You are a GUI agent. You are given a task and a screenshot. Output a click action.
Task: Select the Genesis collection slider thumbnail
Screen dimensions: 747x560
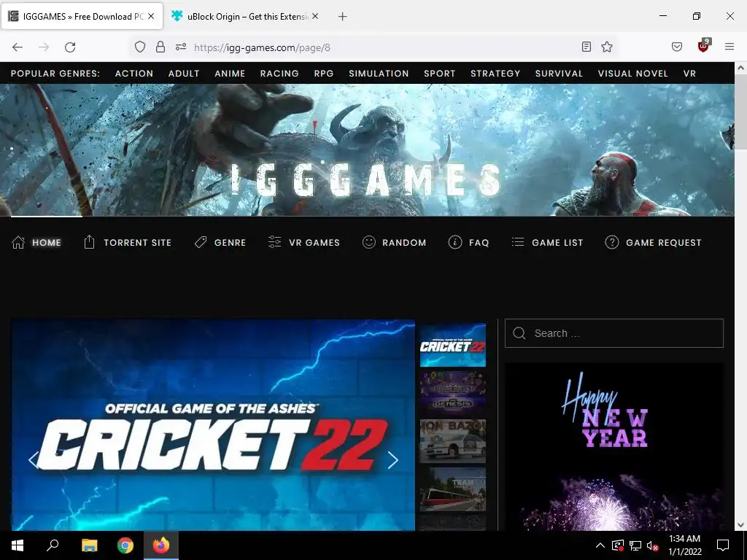452,393
